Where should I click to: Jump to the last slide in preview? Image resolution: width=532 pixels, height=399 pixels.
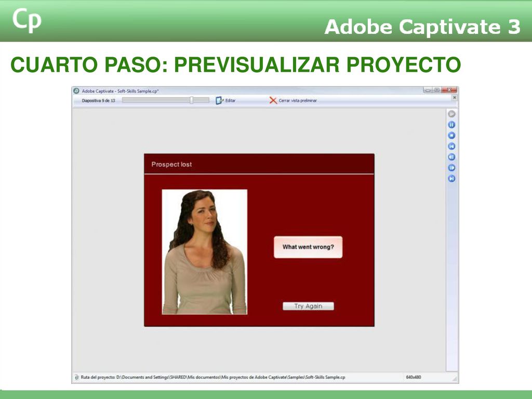[x=451, y=179]
